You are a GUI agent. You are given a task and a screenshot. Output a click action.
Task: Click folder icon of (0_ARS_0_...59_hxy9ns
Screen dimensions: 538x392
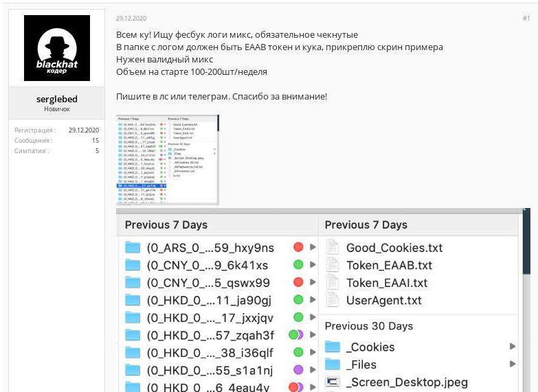coord(133,247)
